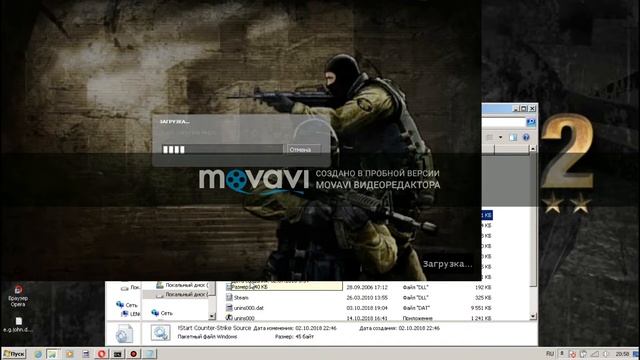Click the loading progress bar

[x=222, y=149]
